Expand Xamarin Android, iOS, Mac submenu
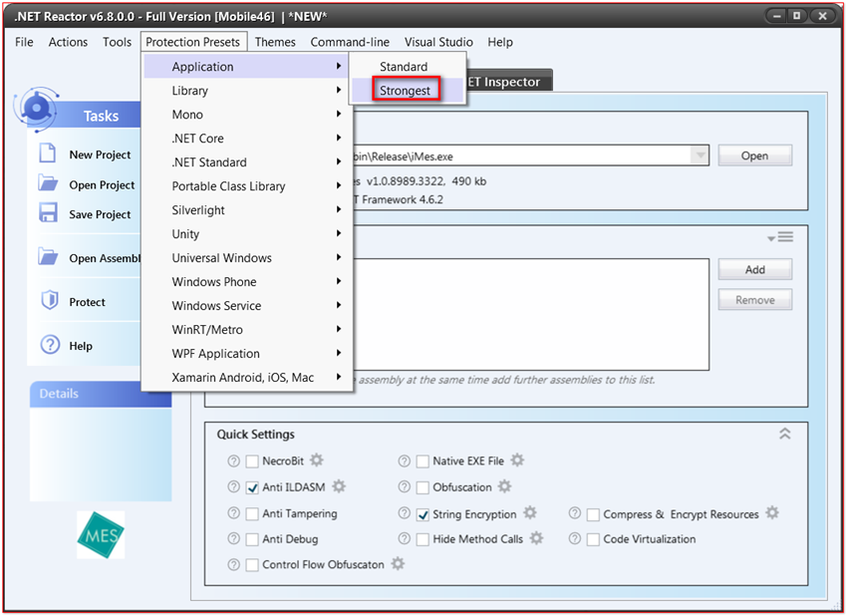 pos(248,377)
